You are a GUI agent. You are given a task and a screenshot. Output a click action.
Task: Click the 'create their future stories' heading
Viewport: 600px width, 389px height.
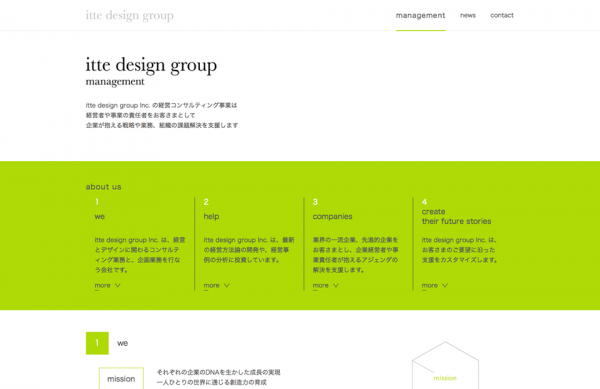[456, 216]
